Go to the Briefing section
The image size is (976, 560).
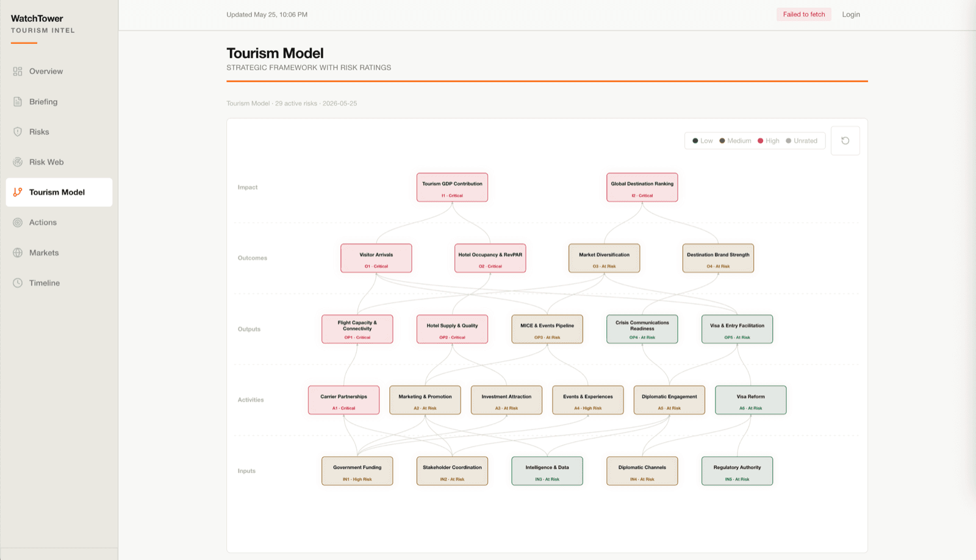(x=59, y=102)
